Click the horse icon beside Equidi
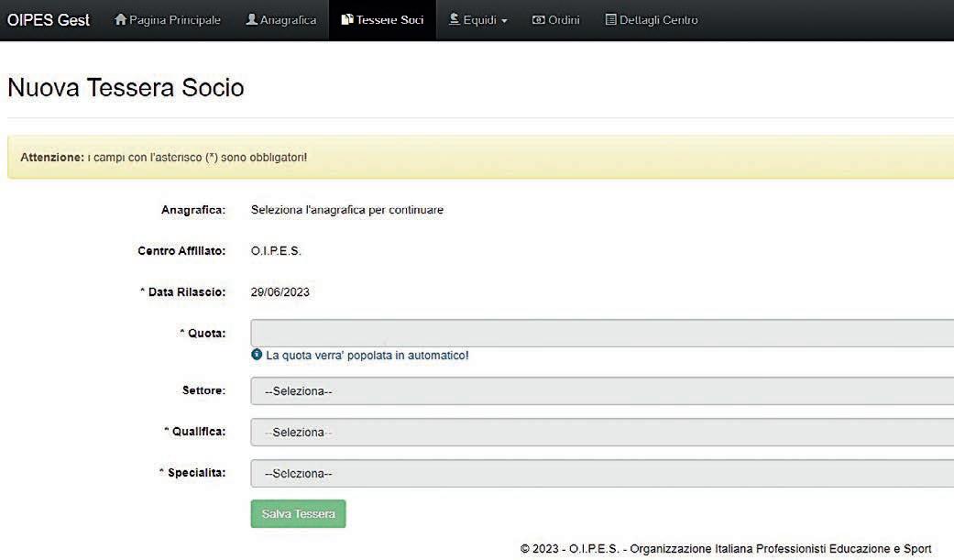 point(454,19)
